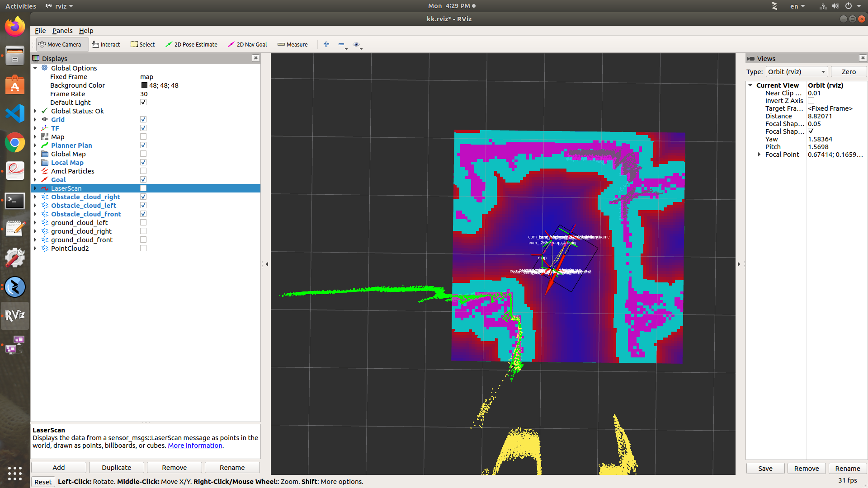Image resolution: width=868 pixels, height=488 pixels.
Task: Enable the LaserScan display checkbox
Action: pyautogui.click(x=143, y=188)
